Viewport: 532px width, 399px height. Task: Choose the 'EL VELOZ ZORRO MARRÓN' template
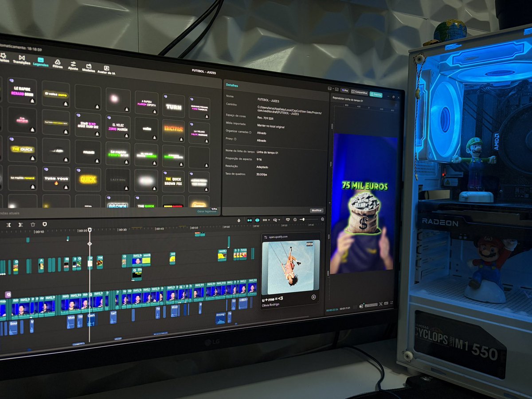point(118,127)
